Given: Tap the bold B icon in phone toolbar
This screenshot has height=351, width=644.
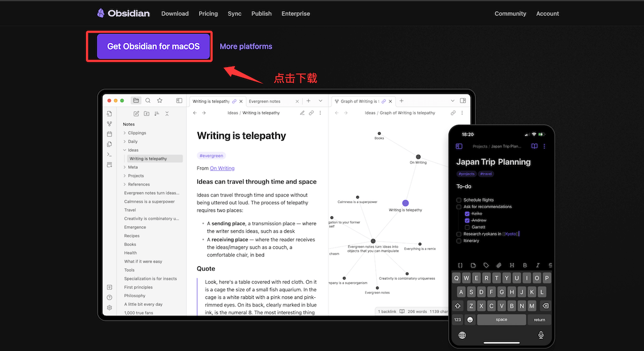Looking at the screenshot, I should coord(525,265).
